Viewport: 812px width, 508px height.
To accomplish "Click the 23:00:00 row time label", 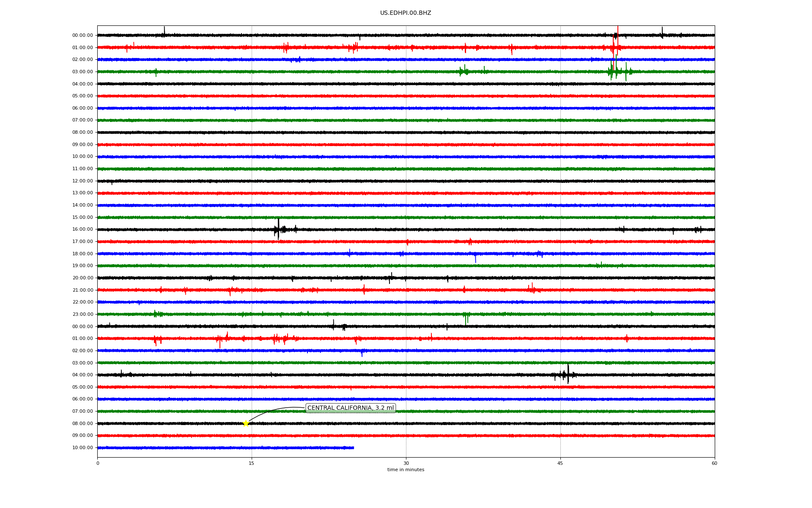I will [82, 315].
